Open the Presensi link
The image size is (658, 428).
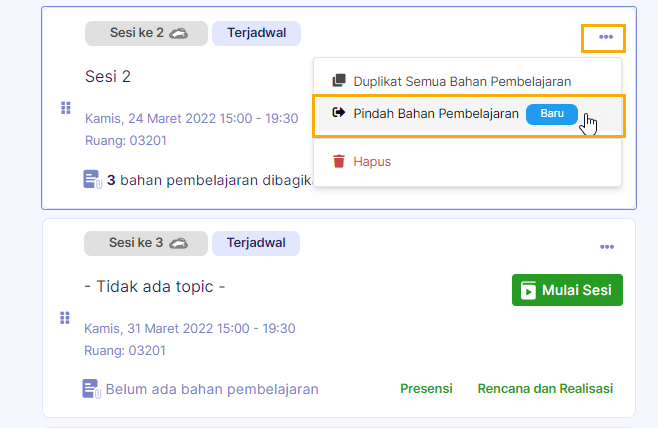(426, 389)
